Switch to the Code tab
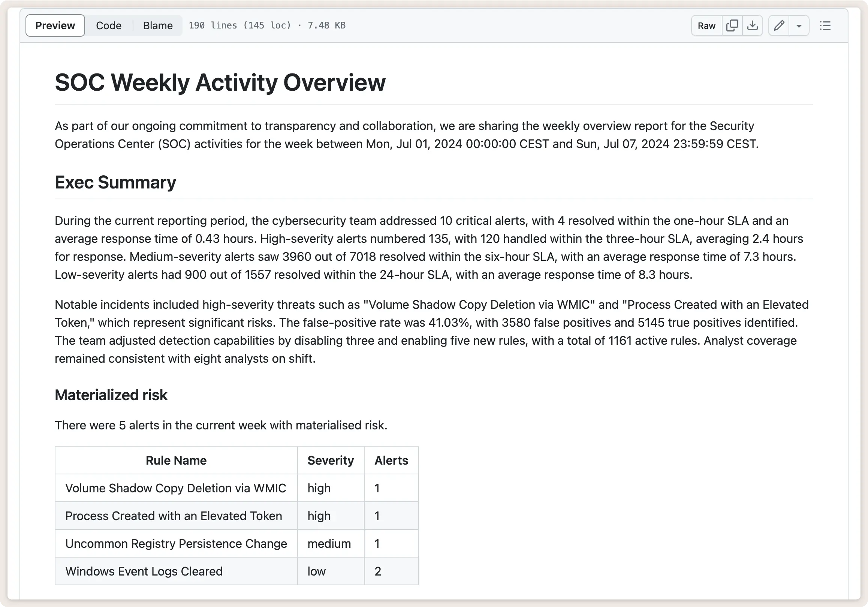Image resolution: width=868 pixels, height=607 pixels. coord(109,25)
